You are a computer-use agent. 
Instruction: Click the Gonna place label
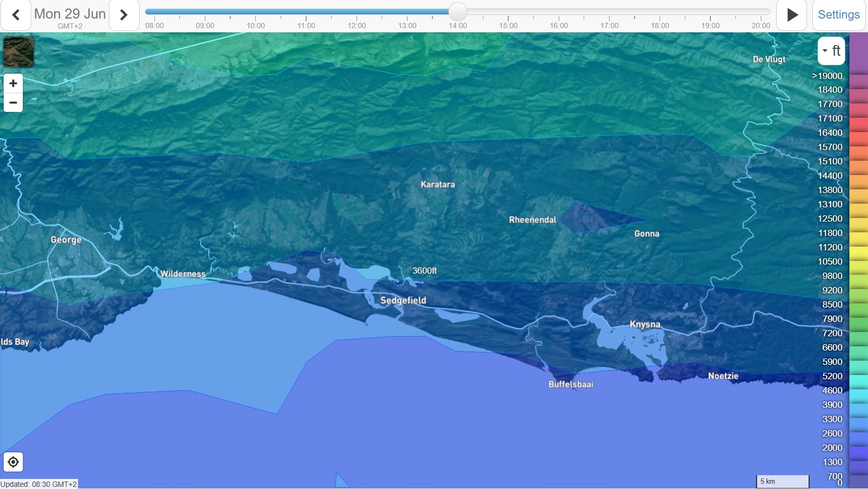(x=647, y=233)
